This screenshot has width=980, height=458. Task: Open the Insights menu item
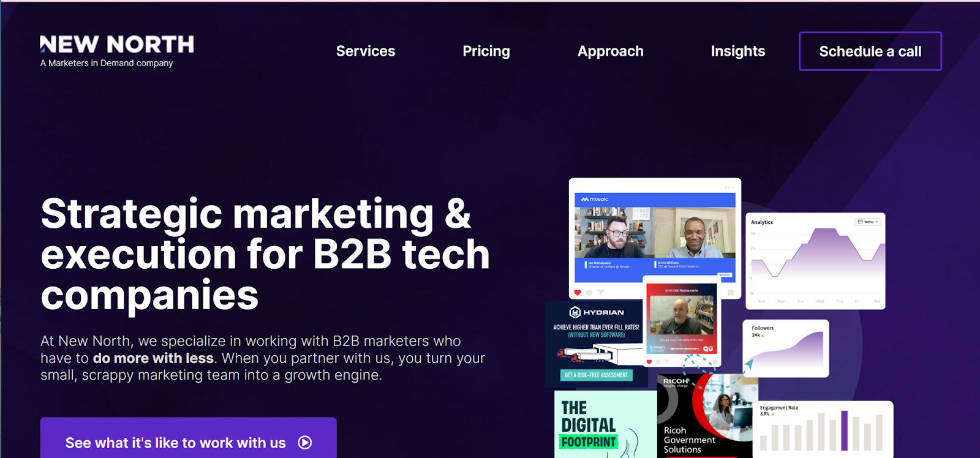point(738,51)
